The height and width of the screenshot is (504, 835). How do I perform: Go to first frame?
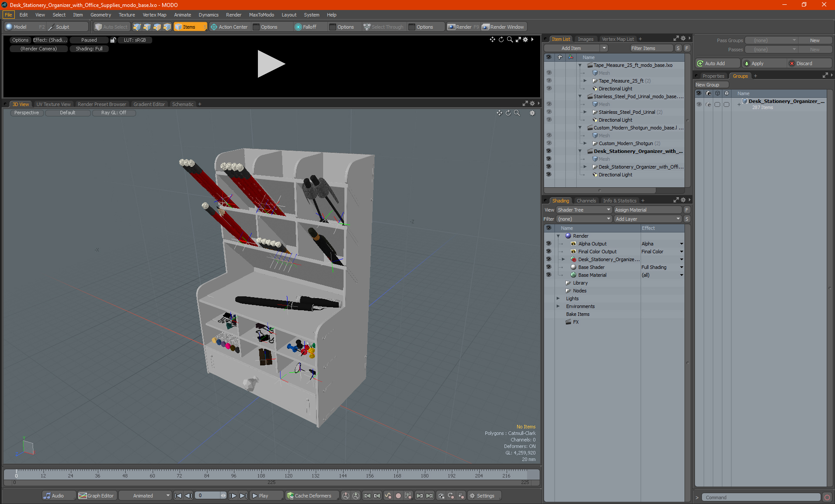(178, 496)
